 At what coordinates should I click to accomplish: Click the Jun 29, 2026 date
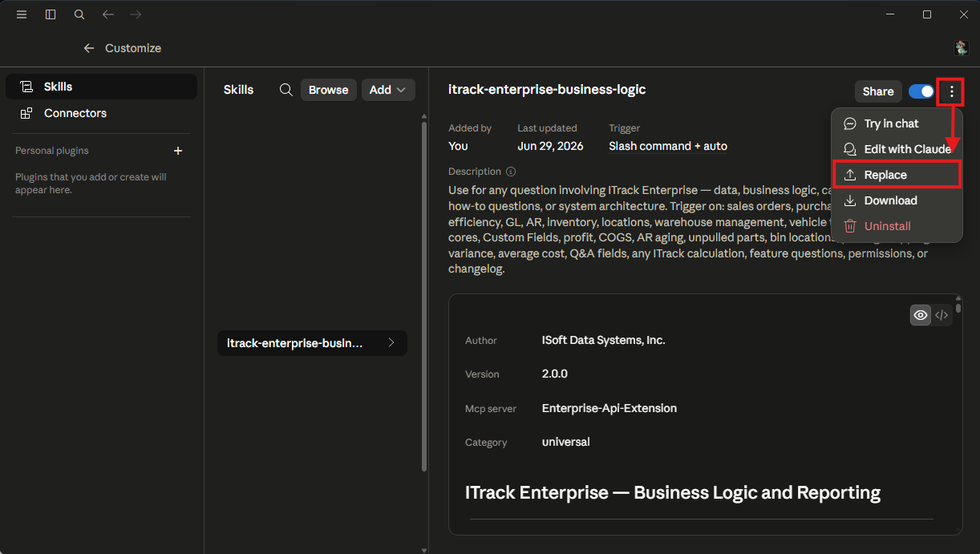point(550,146)
